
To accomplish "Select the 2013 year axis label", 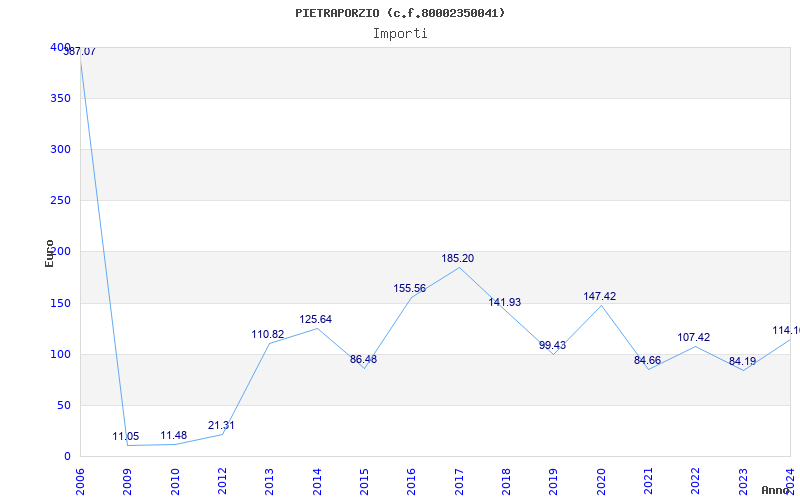I will [269, 478].
